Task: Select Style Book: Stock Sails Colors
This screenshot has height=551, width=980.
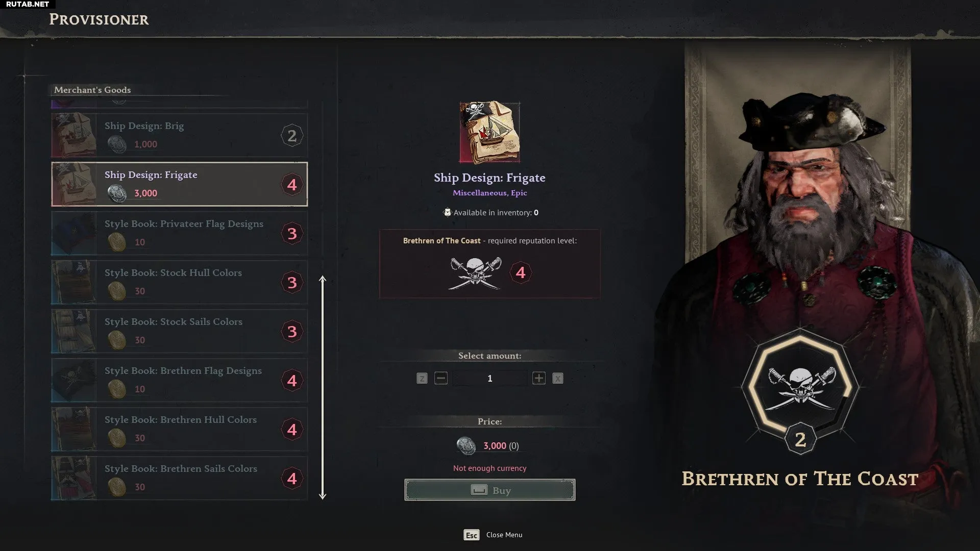Action: 179,331
